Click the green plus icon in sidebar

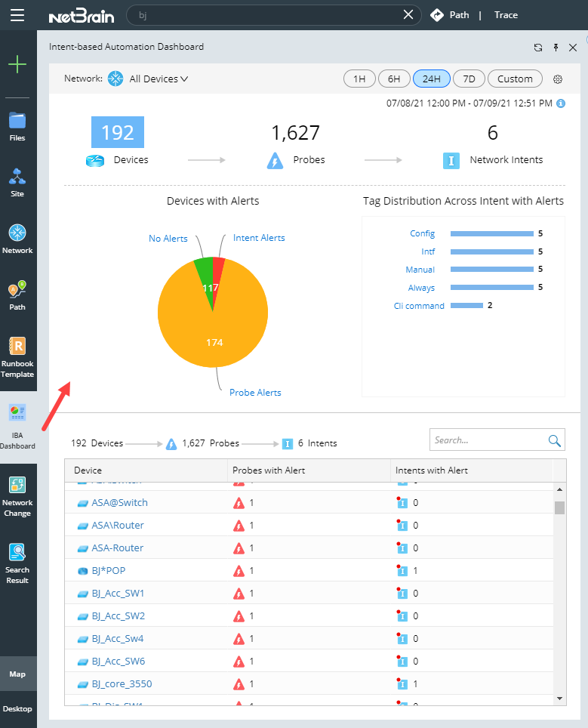[x=17, y=64]
